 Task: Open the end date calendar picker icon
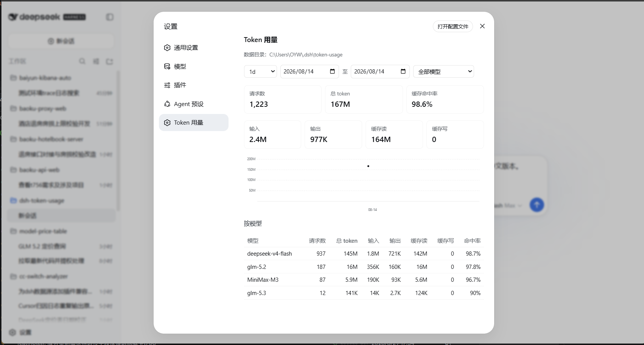(403, 71)
